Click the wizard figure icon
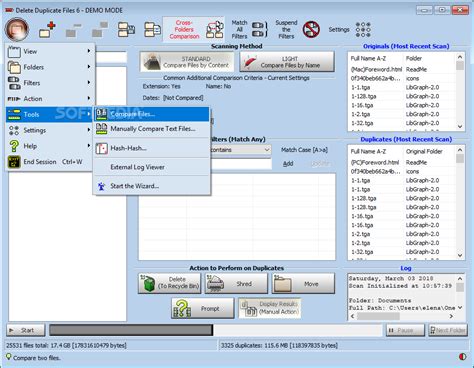The height and width of the screenshot is (368, 474). click(x=101, y=186)
